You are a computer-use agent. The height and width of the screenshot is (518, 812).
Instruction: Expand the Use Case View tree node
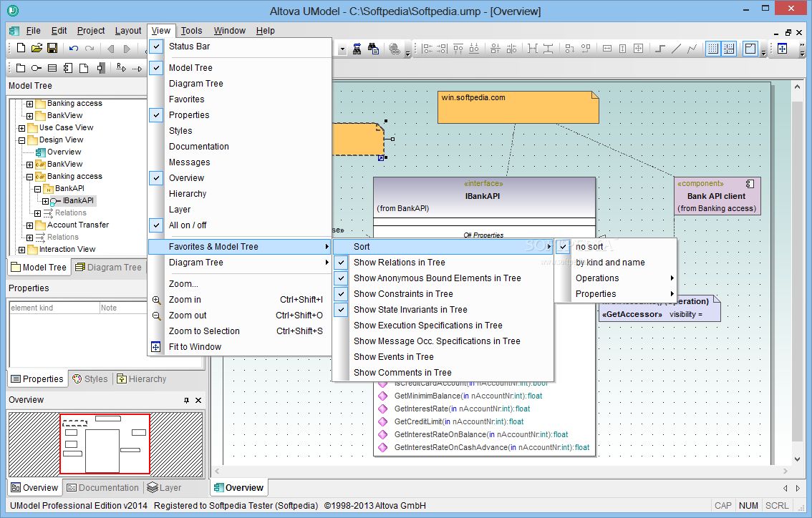point(21,128)
